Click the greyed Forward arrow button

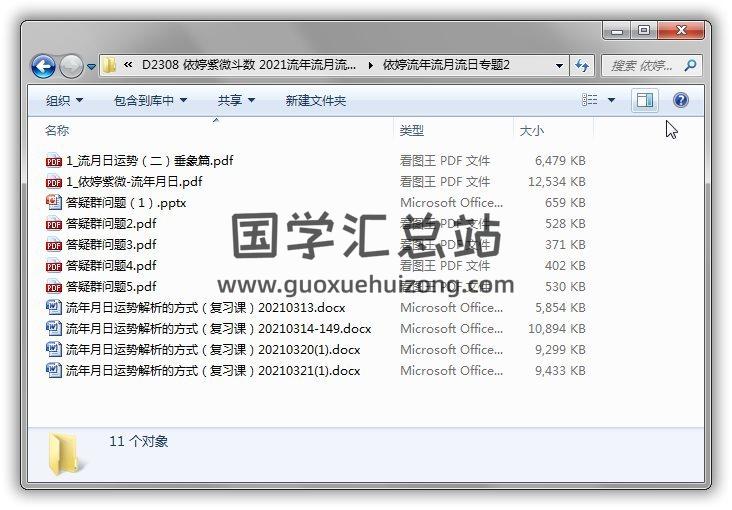click(x=71, y=66)
